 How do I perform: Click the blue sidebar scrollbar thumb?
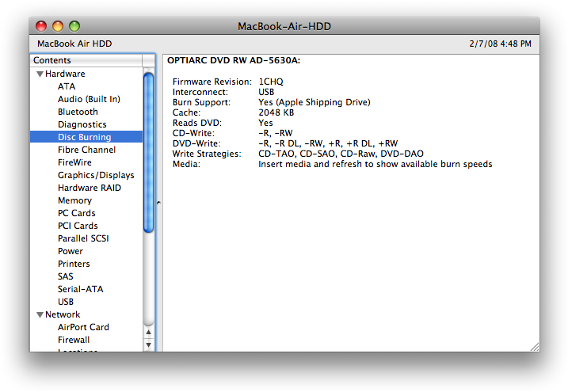pos(148,152)
